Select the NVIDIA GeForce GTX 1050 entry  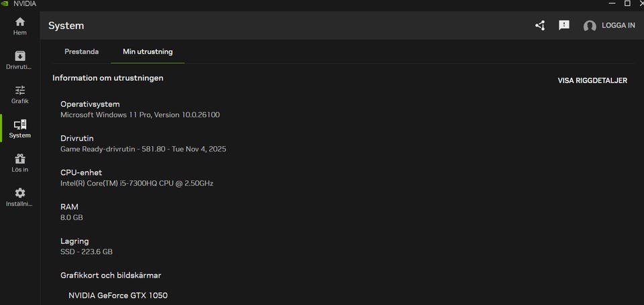[x=118, y=295]
